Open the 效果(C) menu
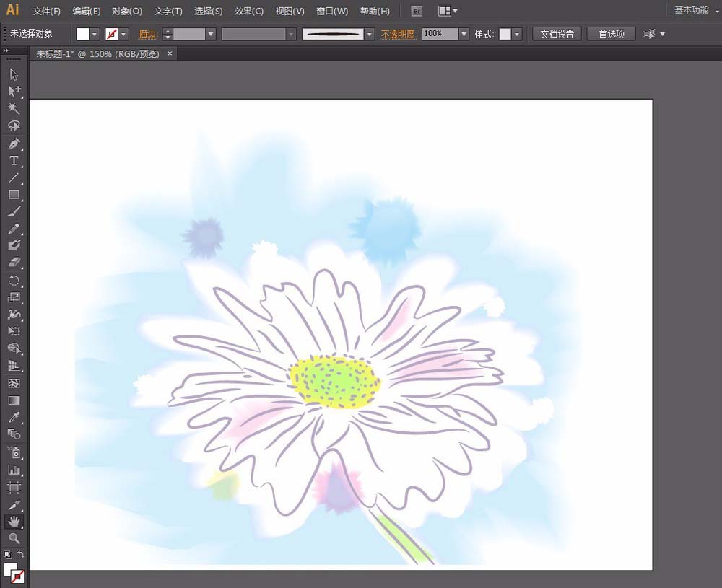The width and height of the screenshot is (722, 588). [249, 12]
